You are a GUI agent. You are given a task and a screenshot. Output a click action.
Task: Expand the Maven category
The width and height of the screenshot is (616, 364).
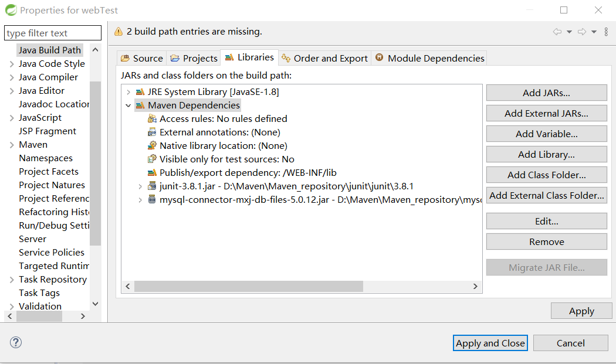tap(12, 145)
